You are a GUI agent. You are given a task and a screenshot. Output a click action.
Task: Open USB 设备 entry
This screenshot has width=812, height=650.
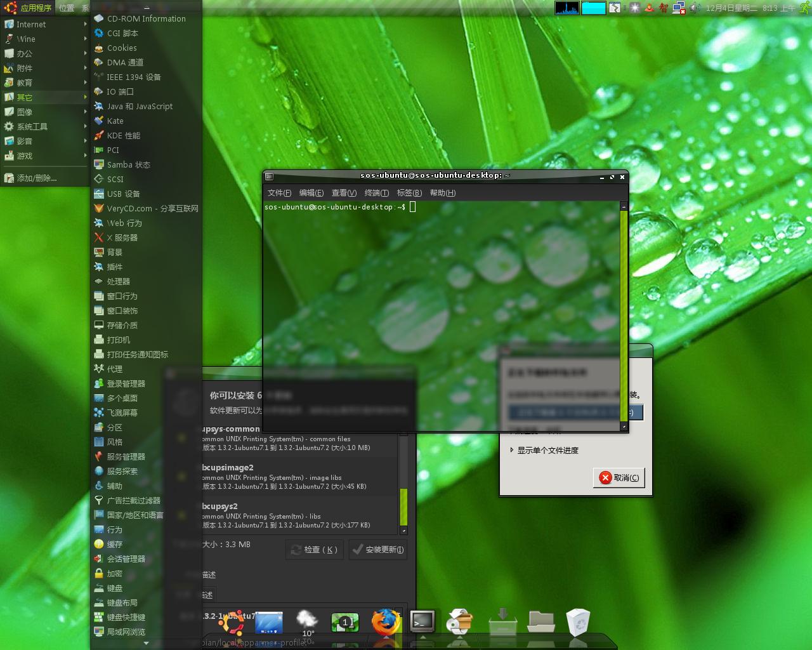tap(146, 194)
